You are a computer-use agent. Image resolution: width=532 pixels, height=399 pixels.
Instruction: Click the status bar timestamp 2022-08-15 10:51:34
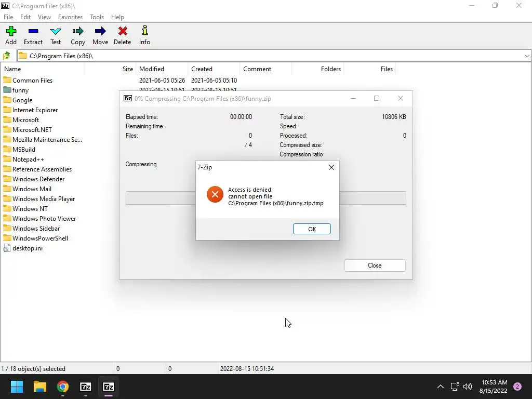coord(247,368)
